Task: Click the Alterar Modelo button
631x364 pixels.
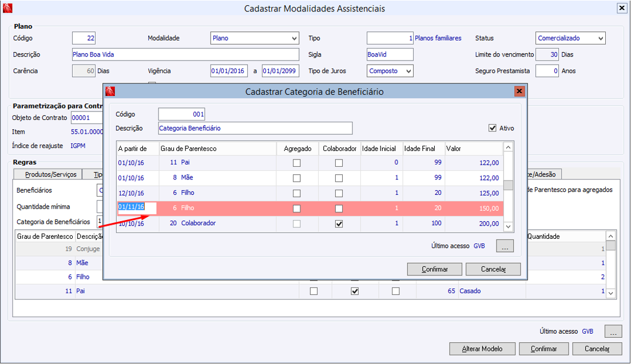Action: click(482, 349)
